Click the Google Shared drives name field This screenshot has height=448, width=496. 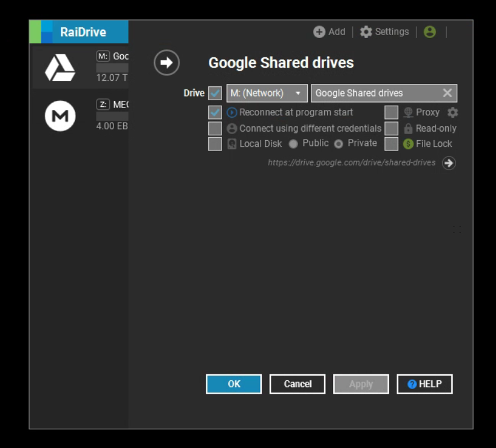click(374, 93)
